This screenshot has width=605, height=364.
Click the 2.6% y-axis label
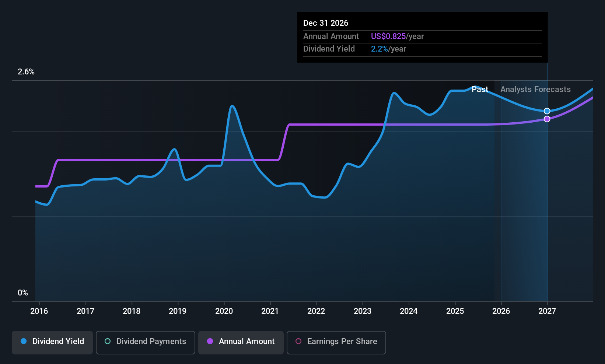[26, 72]
